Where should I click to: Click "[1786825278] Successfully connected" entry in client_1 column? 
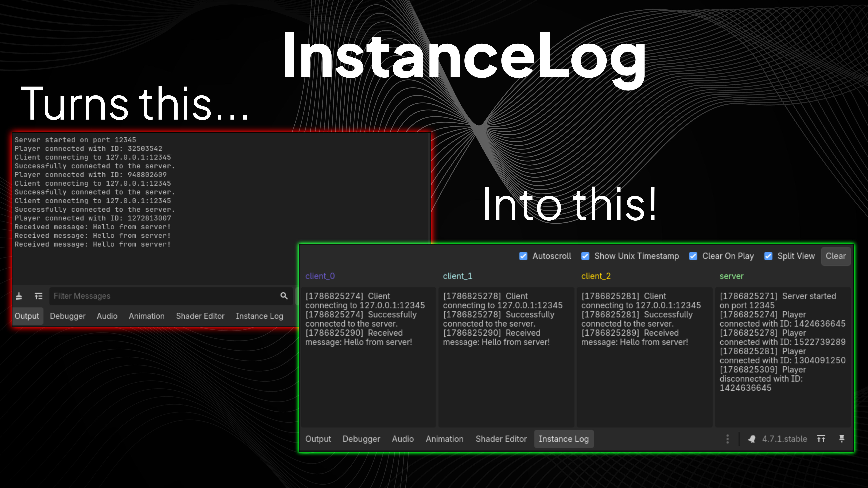click(499, 319)
